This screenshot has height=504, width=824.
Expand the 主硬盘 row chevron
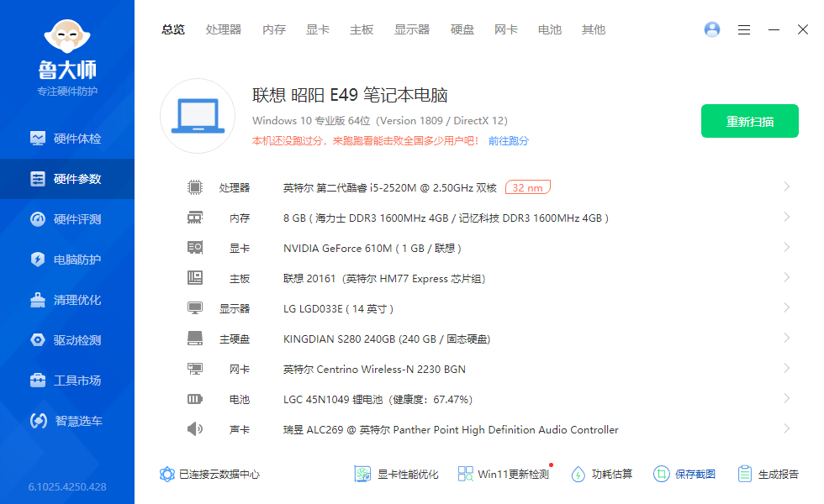click(x=787, y=338)
